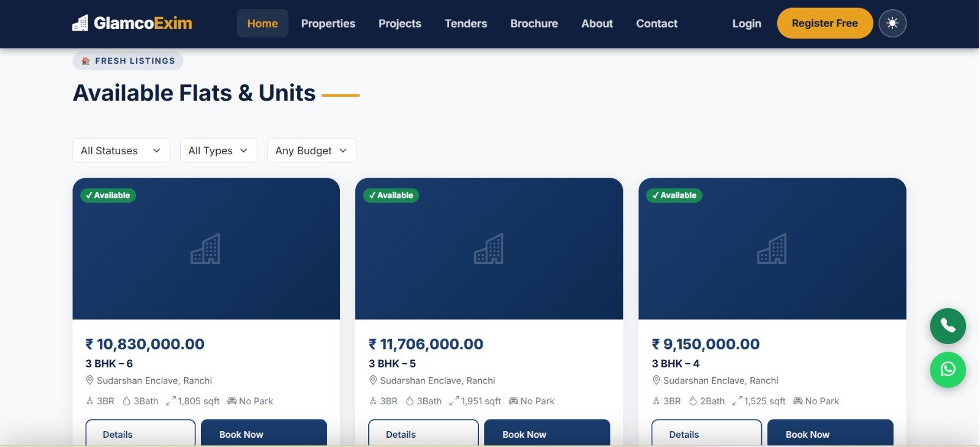Expand the Any Budget dropdown
The height and width of the screenshot is (447, 980).
[311, 151]
